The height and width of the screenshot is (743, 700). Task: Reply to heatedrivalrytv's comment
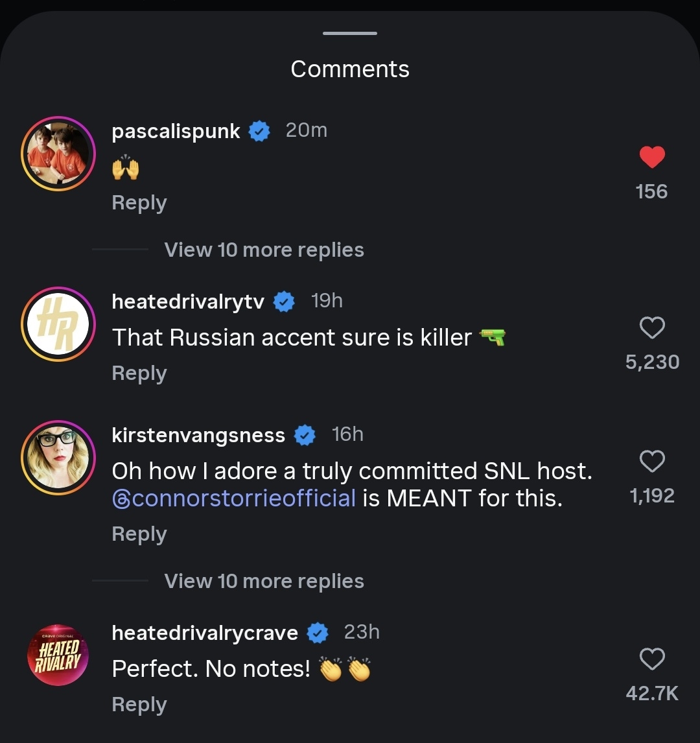(139, 373)
